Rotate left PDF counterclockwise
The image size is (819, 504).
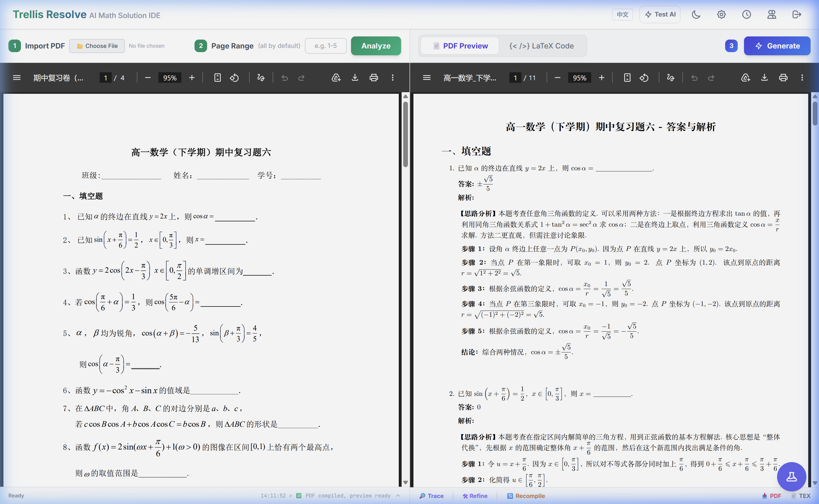click(x=234, y=78)
